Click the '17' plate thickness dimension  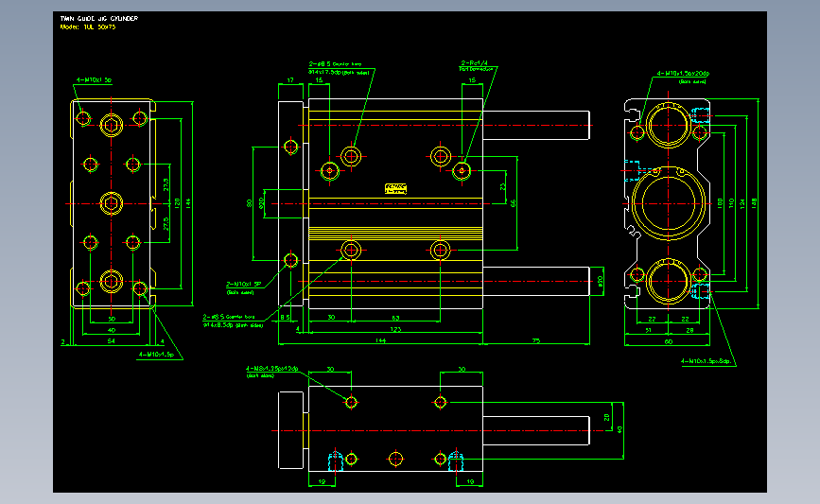click(290, 80)
